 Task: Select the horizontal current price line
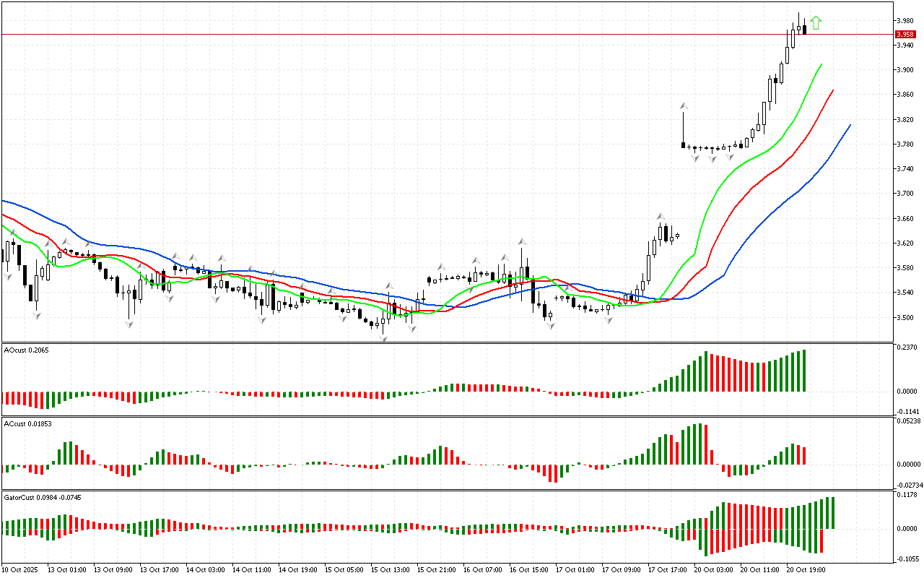click(x=433, y=34)
